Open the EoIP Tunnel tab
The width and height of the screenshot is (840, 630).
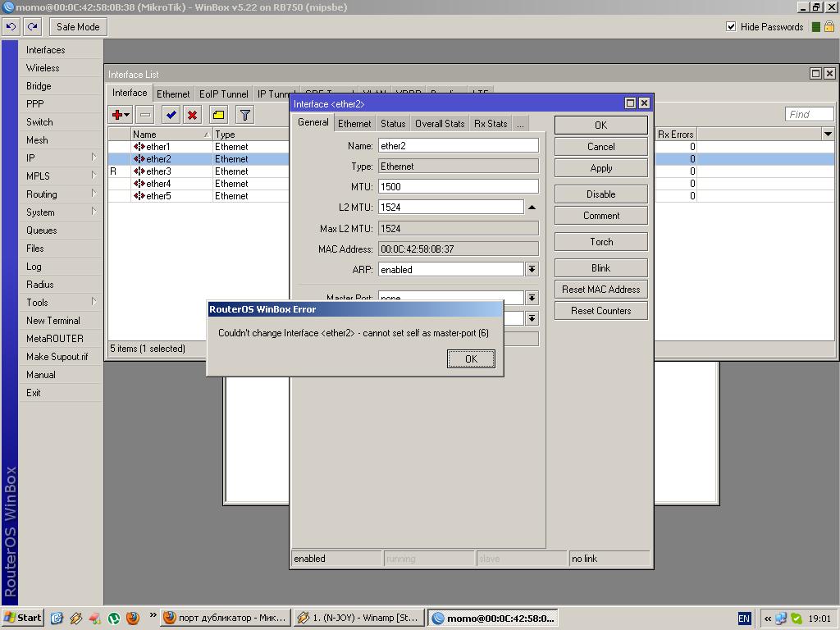coord(223,94)
